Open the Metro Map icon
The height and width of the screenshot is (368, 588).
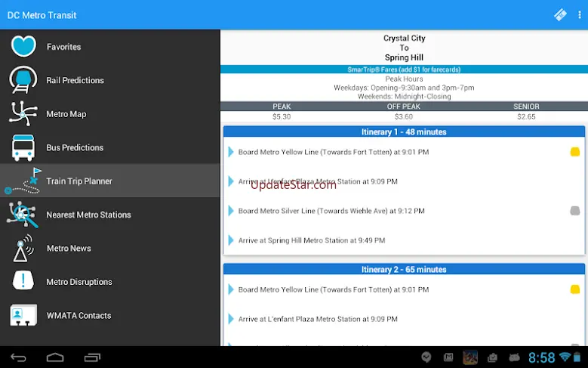coord(23,113)
